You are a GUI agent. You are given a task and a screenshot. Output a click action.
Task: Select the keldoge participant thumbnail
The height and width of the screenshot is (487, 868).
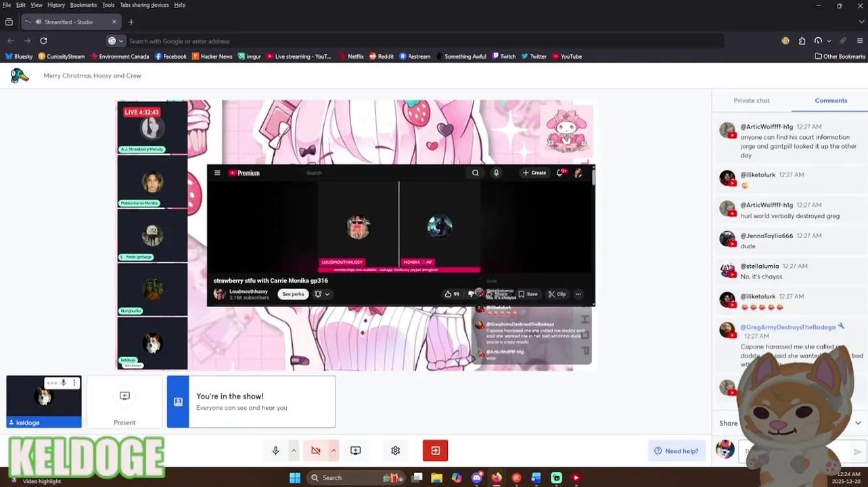point(44,402)
